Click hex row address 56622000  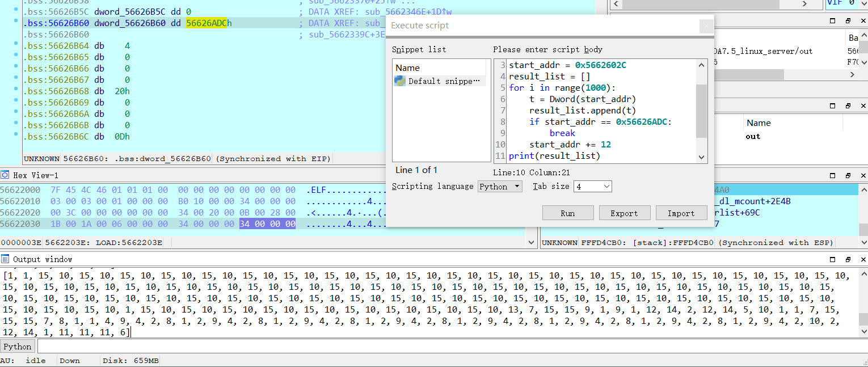coord(20,190)
